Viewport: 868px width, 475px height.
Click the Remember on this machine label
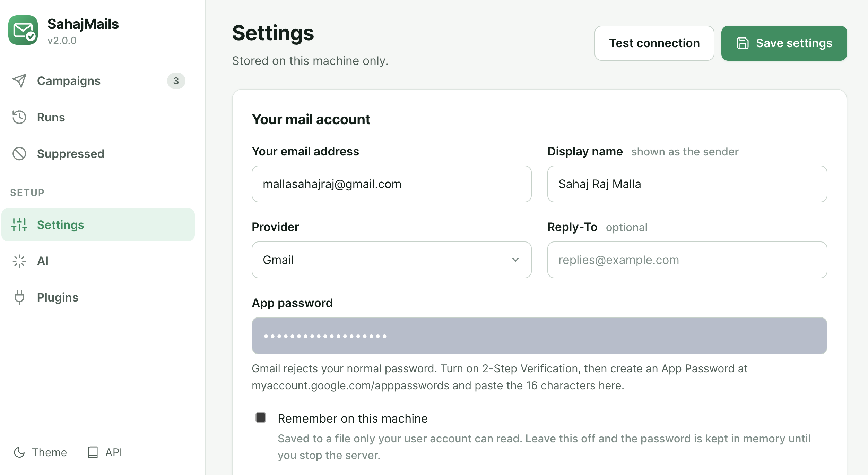pyautogui.click(x=353, y=418)
